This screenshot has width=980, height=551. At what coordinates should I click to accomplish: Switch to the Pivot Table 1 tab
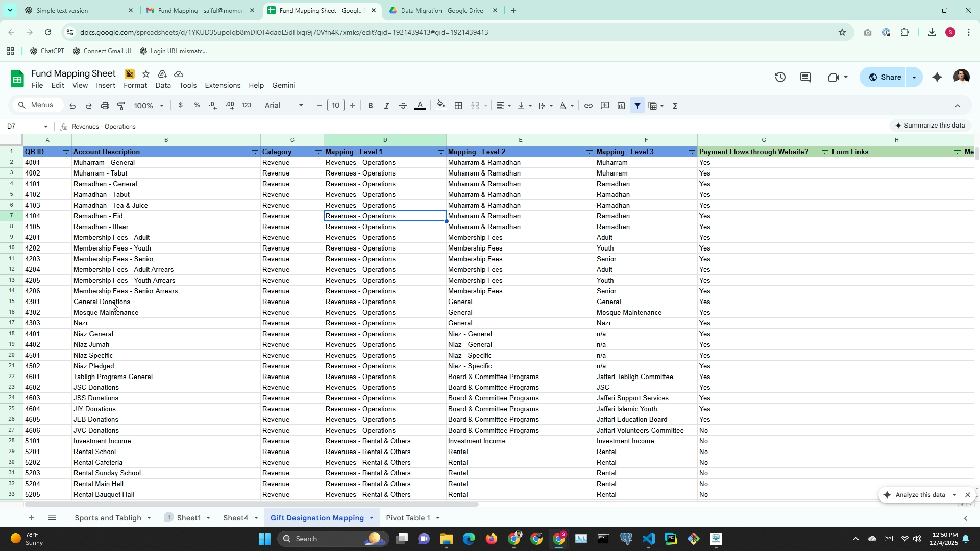pos(408,518)
